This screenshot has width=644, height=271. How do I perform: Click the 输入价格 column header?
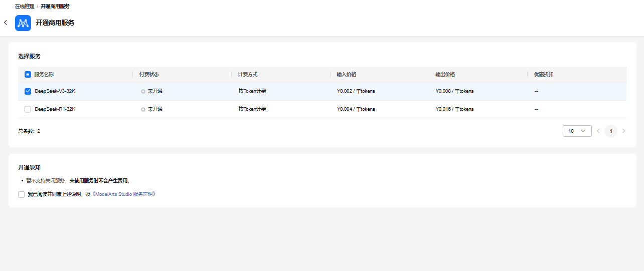point(347,74)
